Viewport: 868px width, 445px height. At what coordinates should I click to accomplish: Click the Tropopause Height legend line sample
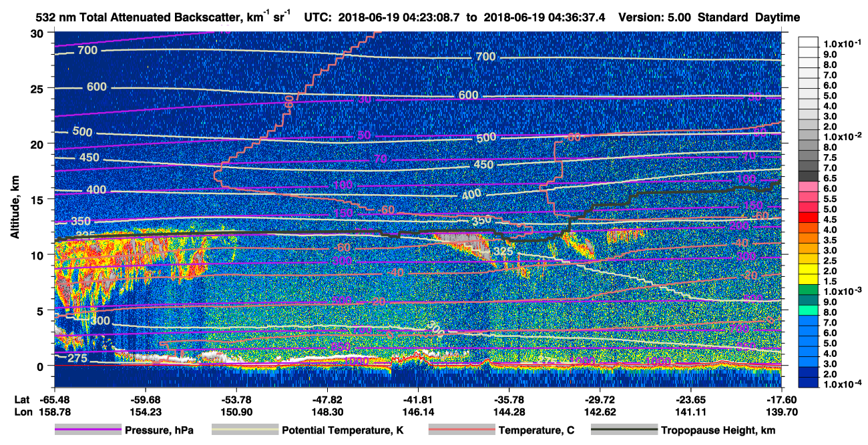click(x=624, y=430)
